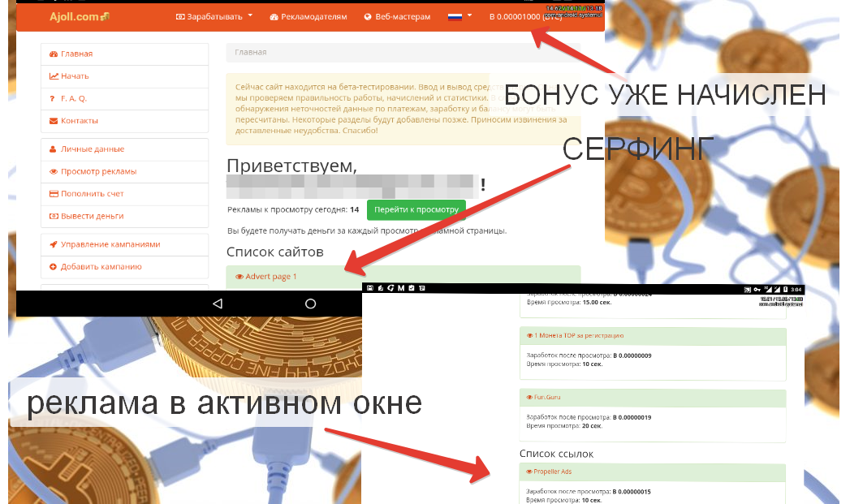
Task: Click the Главная breadcrumb
Action: pos(250,52)
